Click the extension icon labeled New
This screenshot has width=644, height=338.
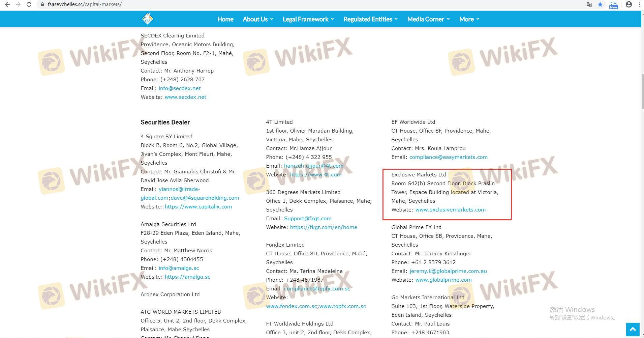coord(613,5)
